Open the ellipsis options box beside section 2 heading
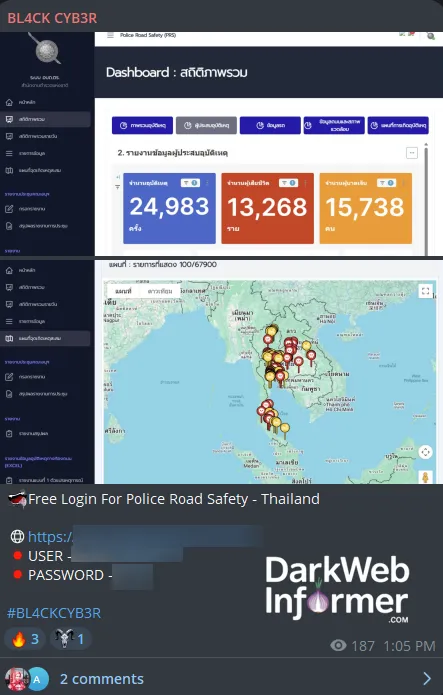 412,153
